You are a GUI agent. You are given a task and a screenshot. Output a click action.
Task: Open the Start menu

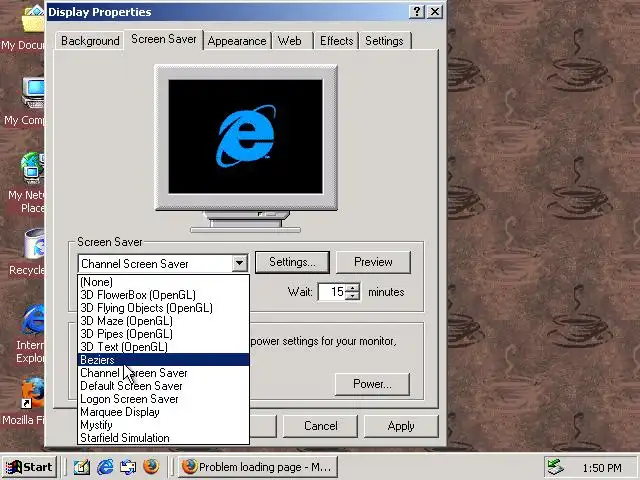pyautogui.click(x=29, y=467)
